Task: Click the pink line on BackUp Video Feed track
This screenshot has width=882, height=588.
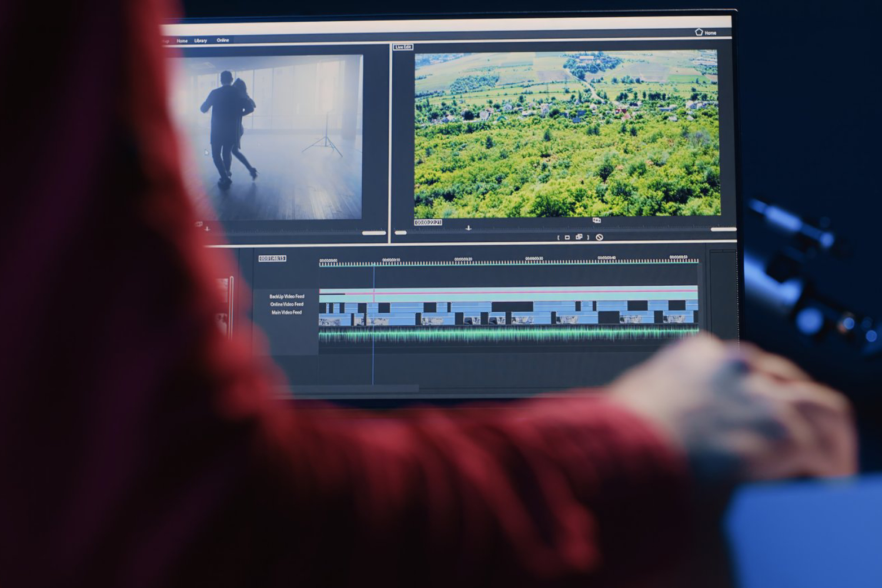Action: pos(509,292)
